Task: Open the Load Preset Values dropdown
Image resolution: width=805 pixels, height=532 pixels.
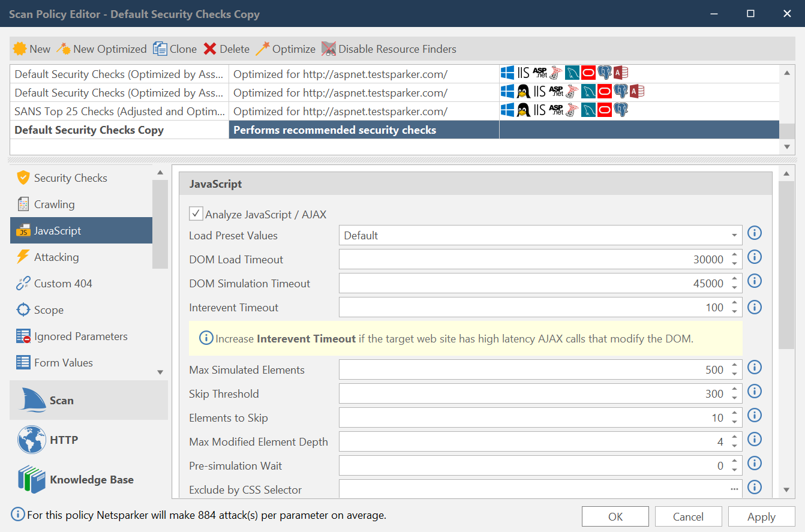Action: pos(734,235)
